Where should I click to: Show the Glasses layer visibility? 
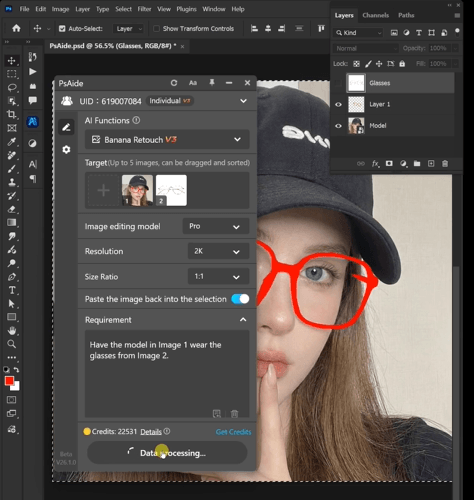click(x=338, y=83)
